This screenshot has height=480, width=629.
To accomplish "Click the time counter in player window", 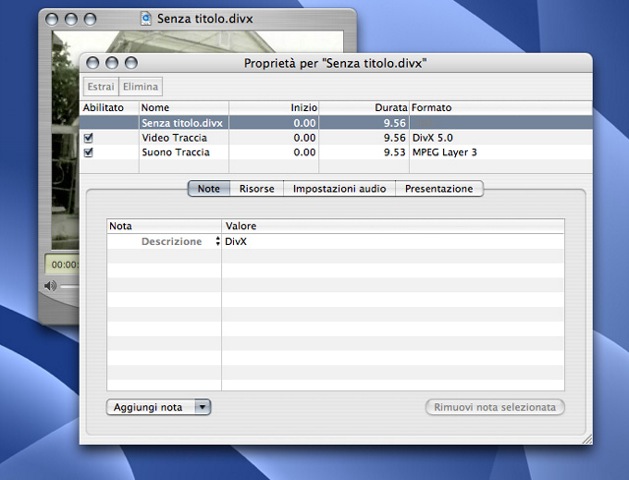I will 62,265.
